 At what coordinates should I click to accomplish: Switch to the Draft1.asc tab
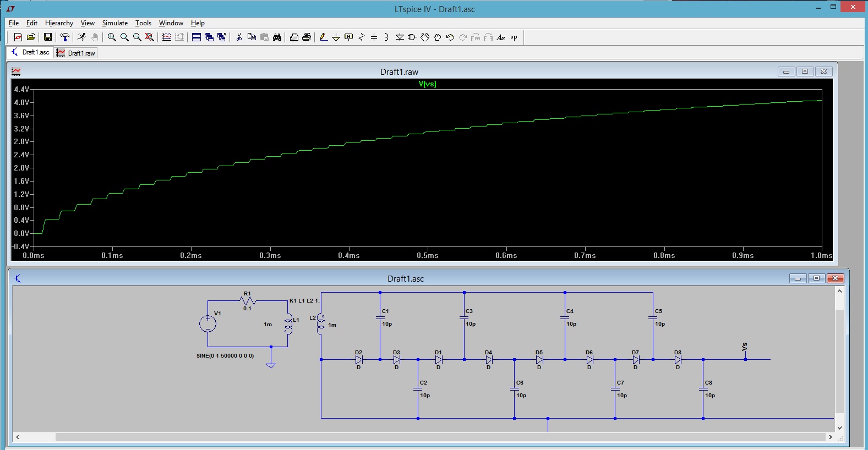point(31,52)
